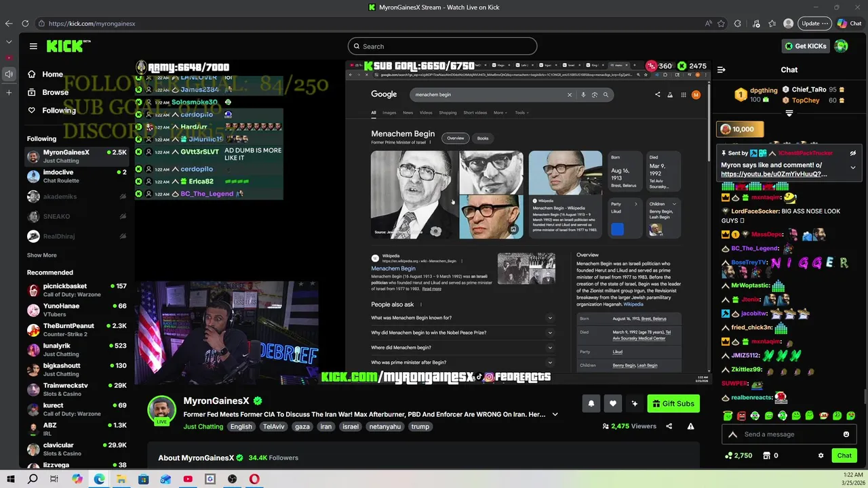The height and width of the screenshot is (488, 868).
Task: Open Windows Start menu
Action: pos(10,479)
